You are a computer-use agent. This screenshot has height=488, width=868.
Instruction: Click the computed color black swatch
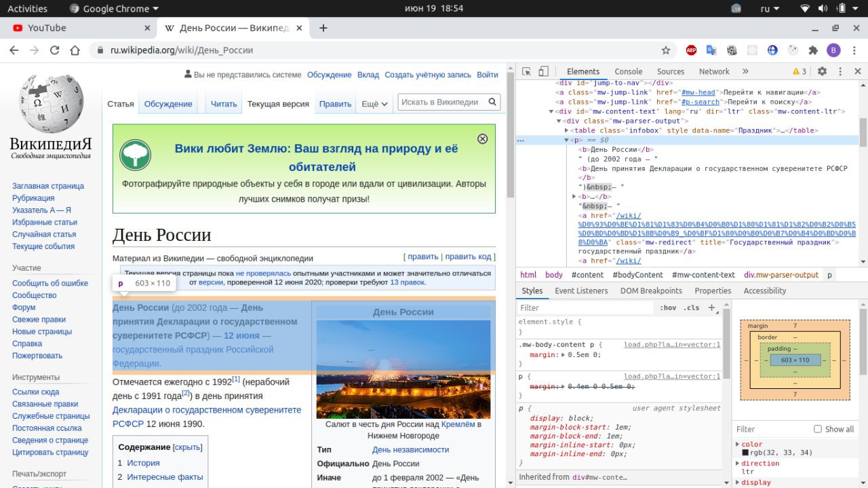point(745,453)
